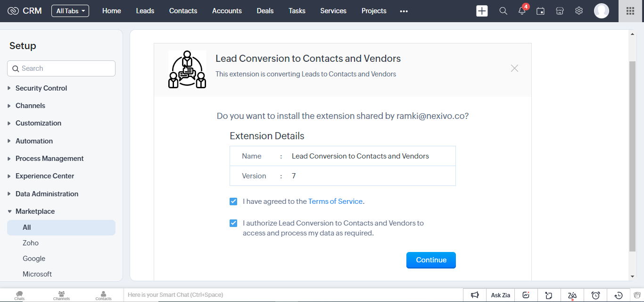
Task: Open the apps grid launcher
Action: tap(630, 11)
